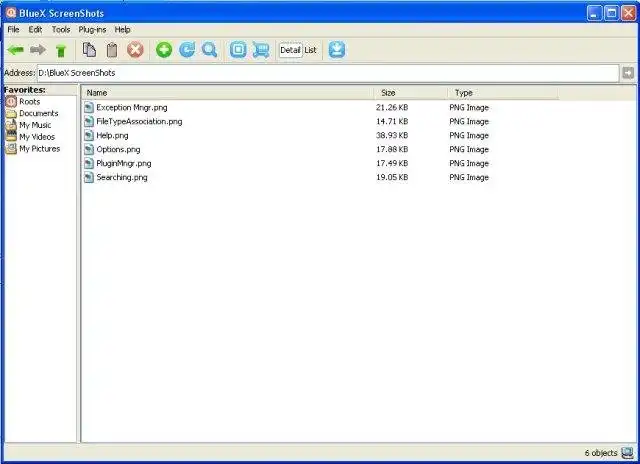The height and width of the screenshot is (464, 640).
Task: Select file Help.png
Action: [x=112, y=135]
